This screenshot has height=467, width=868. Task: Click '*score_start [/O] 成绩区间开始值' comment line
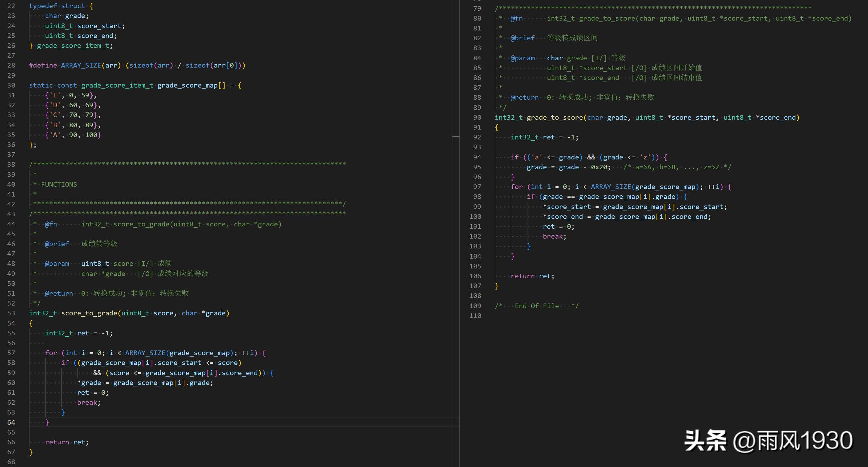[x=624, y=68]
